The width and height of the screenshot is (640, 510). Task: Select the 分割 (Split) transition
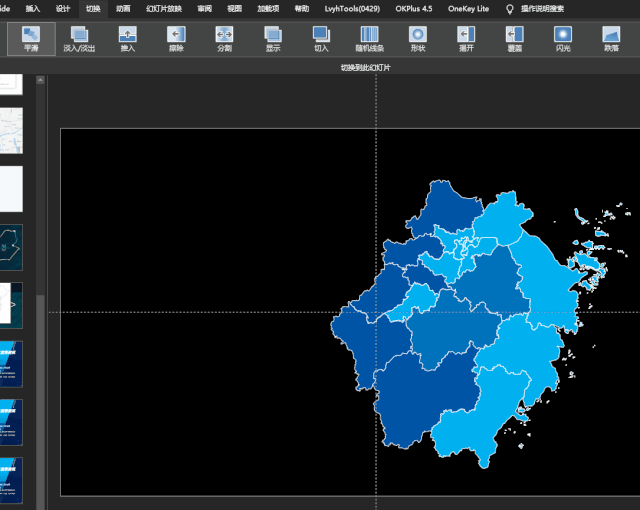[224, 39]
